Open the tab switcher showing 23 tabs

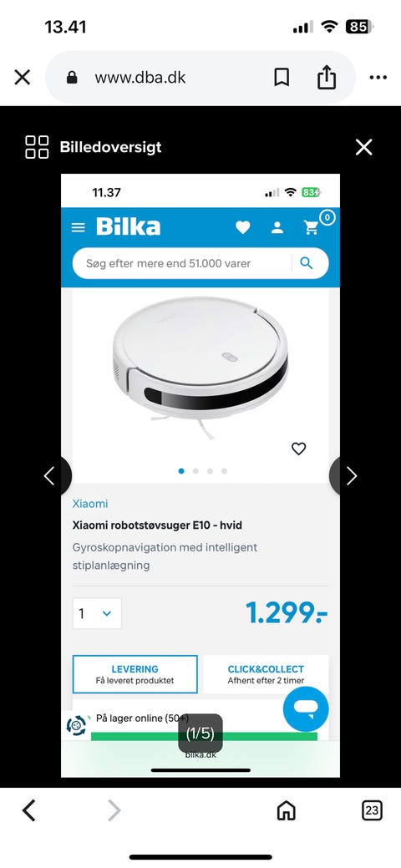click(373, 811)
